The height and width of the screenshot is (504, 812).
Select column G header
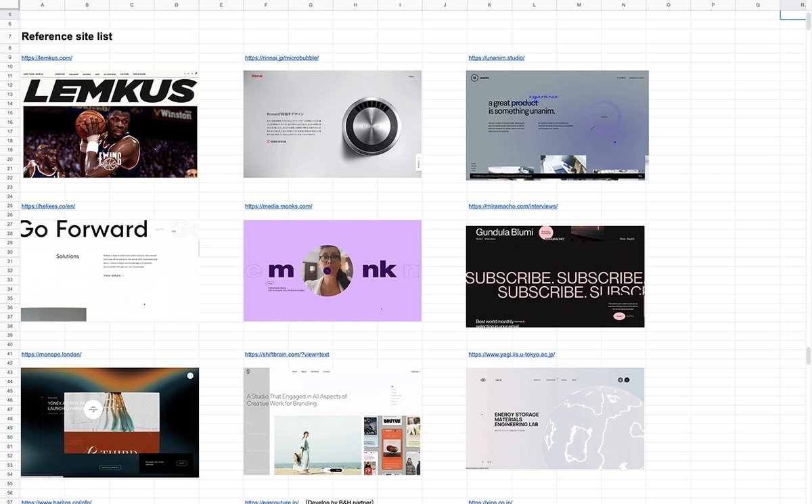point(311,5)
